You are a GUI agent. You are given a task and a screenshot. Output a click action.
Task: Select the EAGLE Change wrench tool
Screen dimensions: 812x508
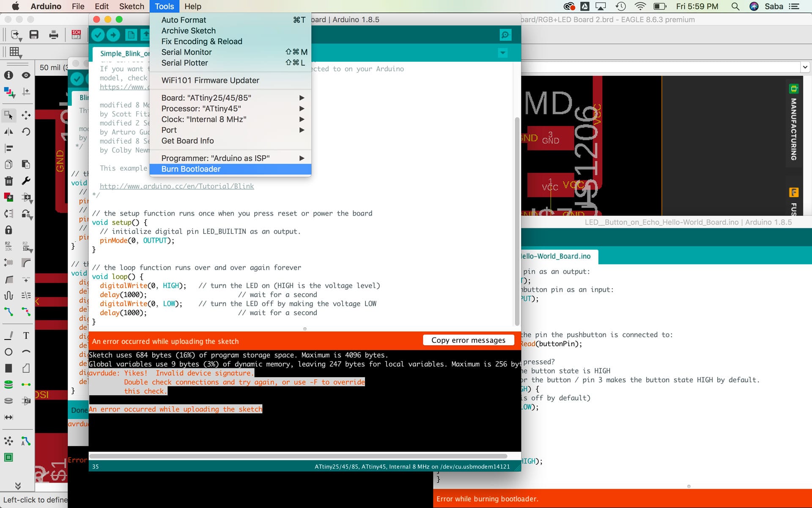[x=26, y=181]
